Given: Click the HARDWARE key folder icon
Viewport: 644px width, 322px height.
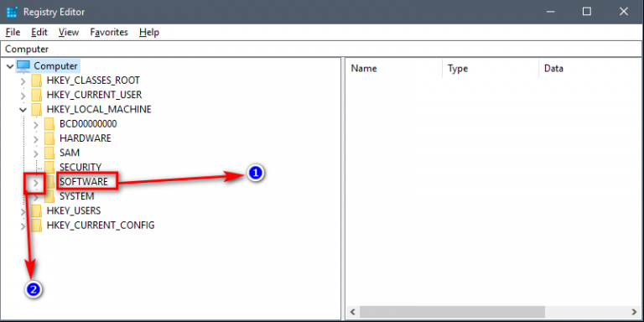Looking at the screenshot, I should (49, 138).
